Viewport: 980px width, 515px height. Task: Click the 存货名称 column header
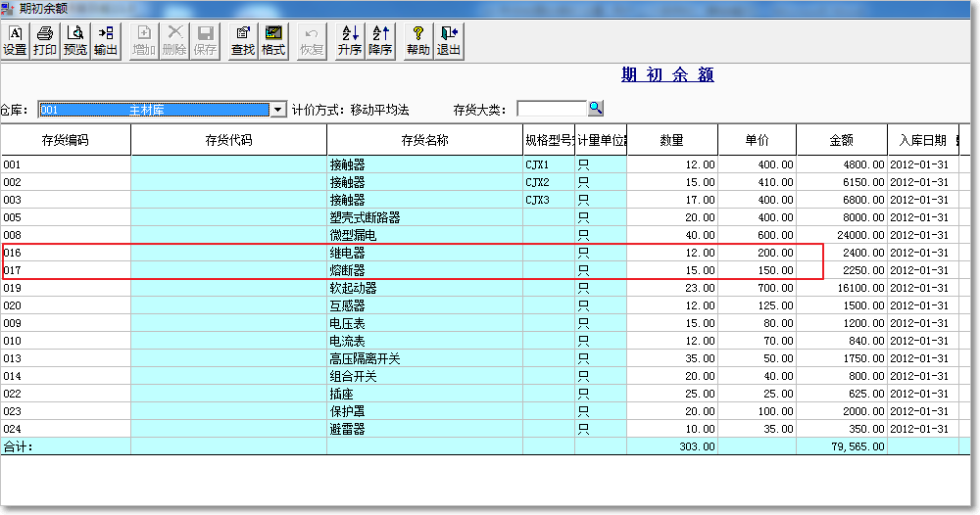[424, 140]
